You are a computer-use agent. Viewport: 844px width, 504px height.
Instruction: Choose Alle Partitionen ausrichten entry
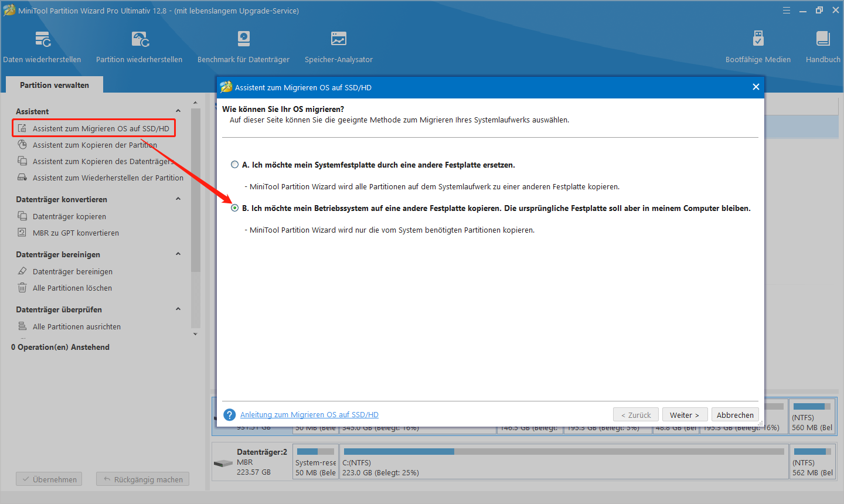77,326
